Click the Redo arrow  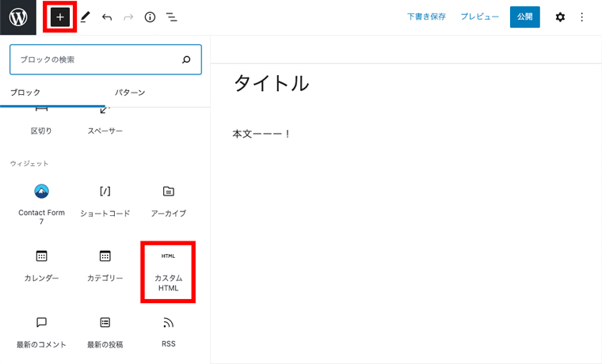[128, 17]
